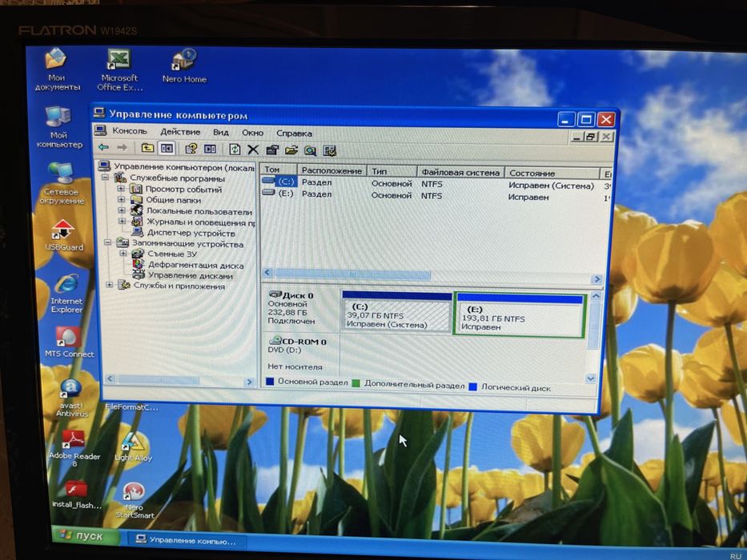Viewport: 747px width, 560px height.
Task: Open the Справка menu
Action: 294,134
